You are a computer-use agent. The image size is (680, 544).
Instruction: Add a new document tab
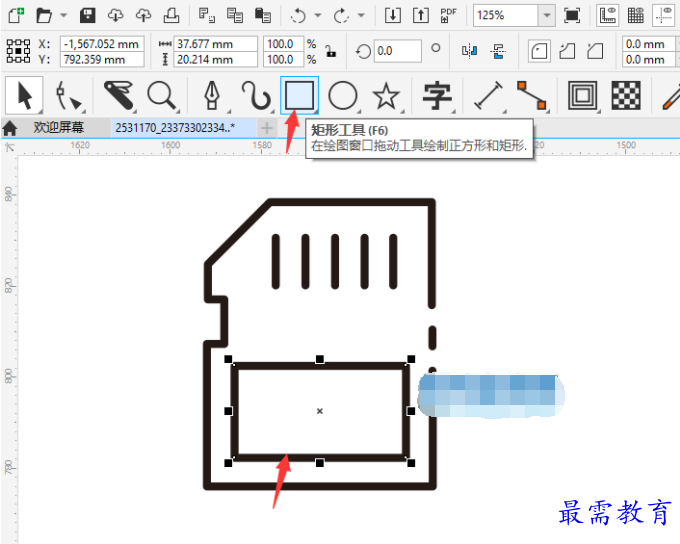pyautogui.click(x=267, y=128)
